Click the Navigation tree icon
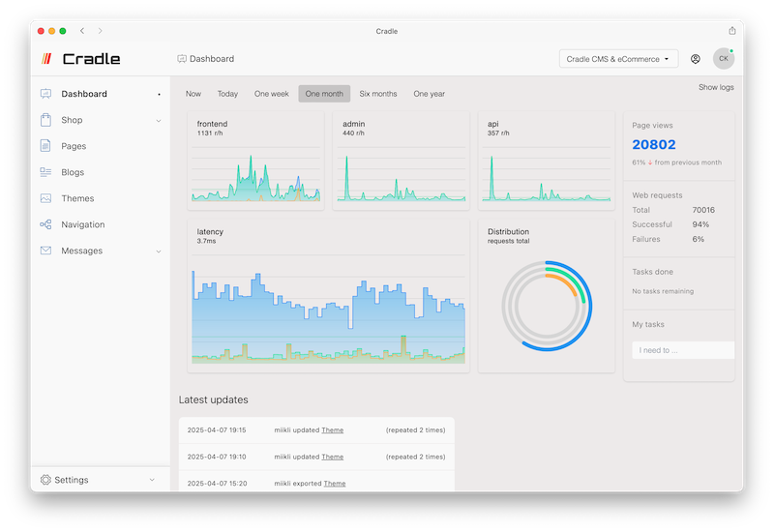The width and height of the screenshot is (774, 532). point(45,224)
